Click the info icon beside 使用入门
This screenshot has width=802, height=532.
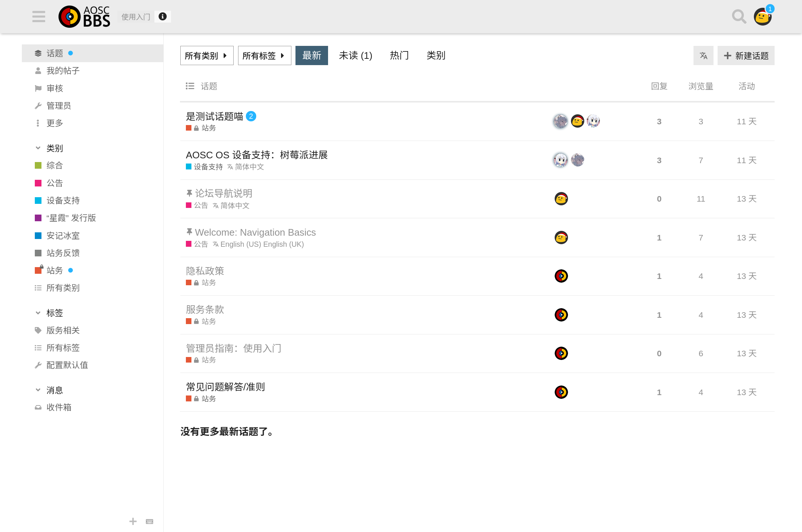163,17
